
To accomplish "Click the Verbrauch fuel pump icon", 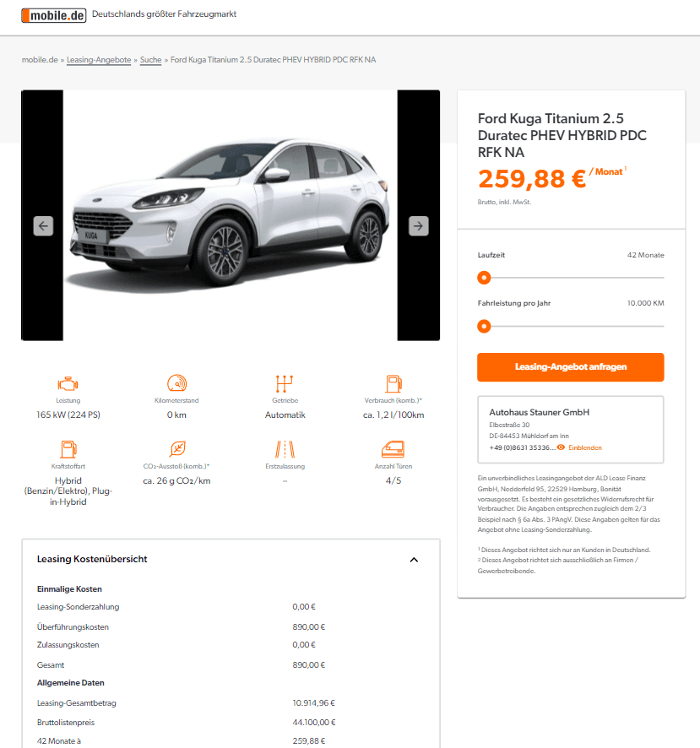I will pyautogui.click(x=393, y=383).
